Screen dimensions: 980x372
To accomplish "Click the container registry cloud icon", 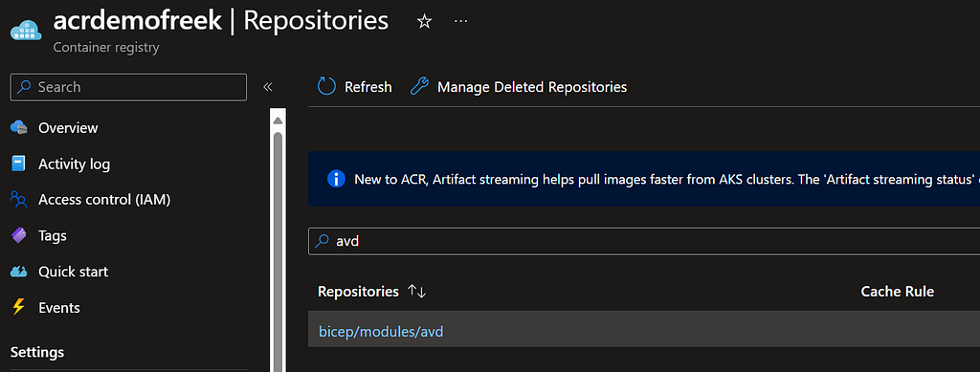I will point(26,30).
